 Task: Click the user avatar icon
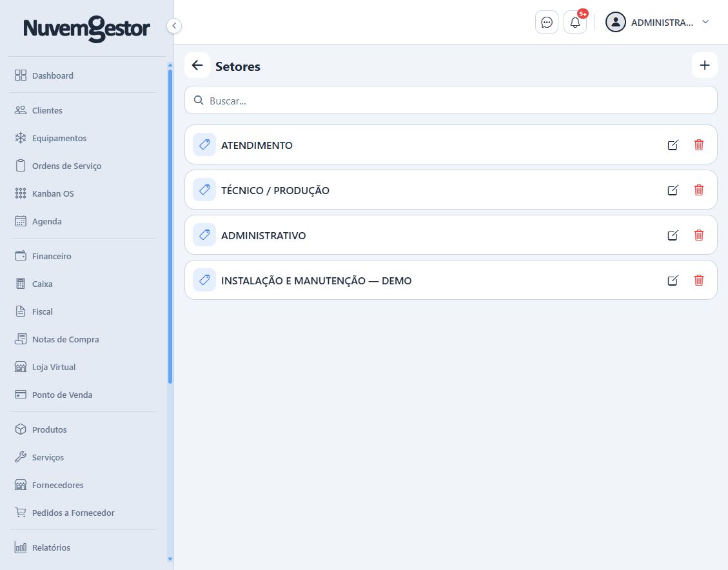point(616,23)
